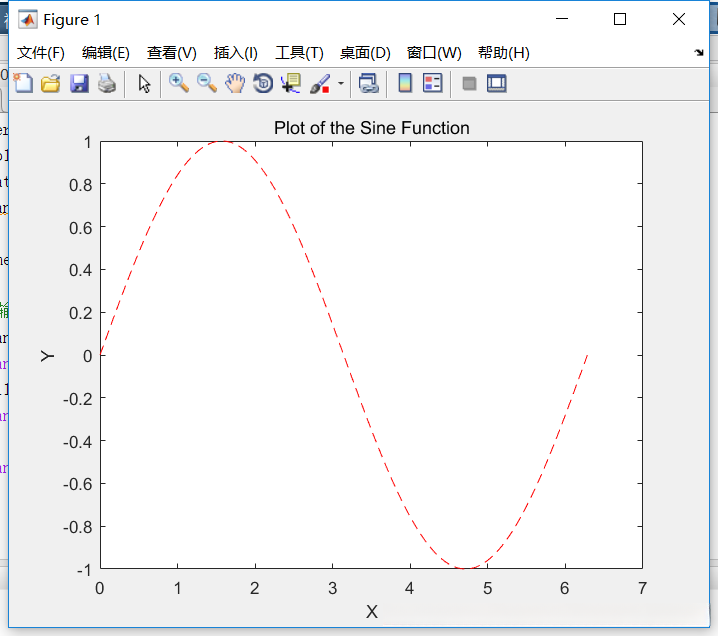Click the New Figure icon
The width and height of the screenshot is (718, 636).
[22, 84]
